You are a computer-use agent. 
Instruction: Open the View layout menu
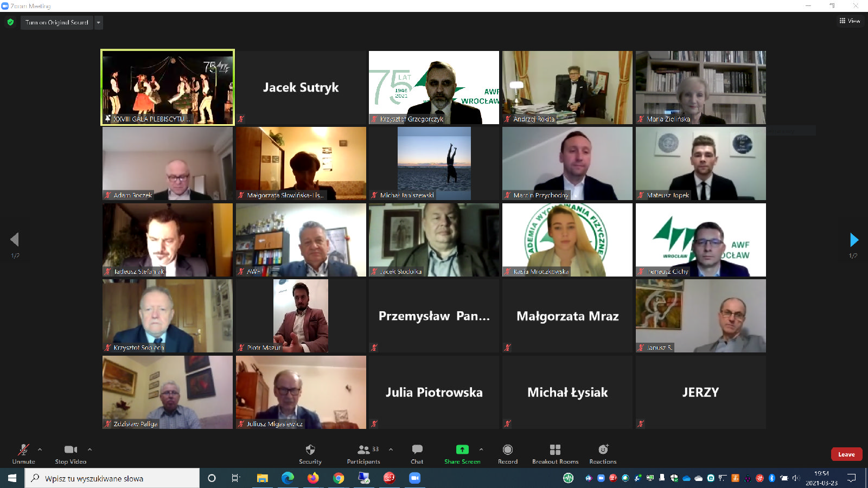(x=850, y=21)
